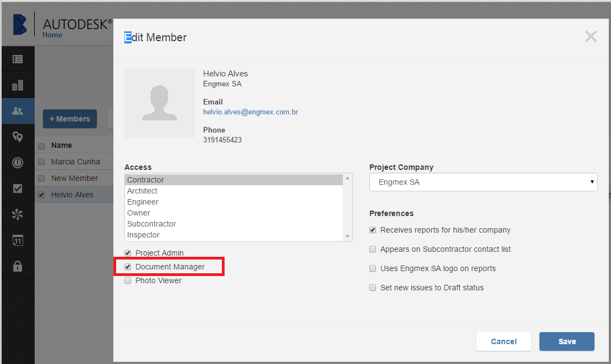Screen dimensions: 611x364
Task: Click the Calendar icon in sidebar
Action: (x=18, y=240)
